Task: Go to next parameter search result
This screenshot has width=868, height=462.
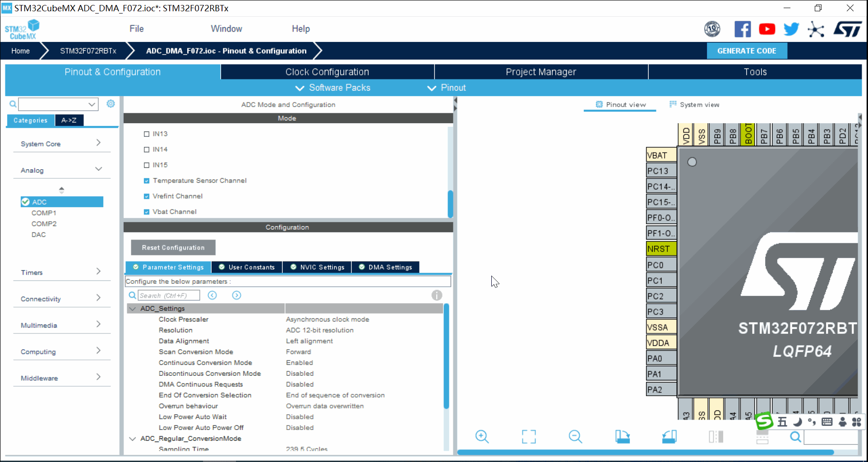Action: click(x=236, y=295)
